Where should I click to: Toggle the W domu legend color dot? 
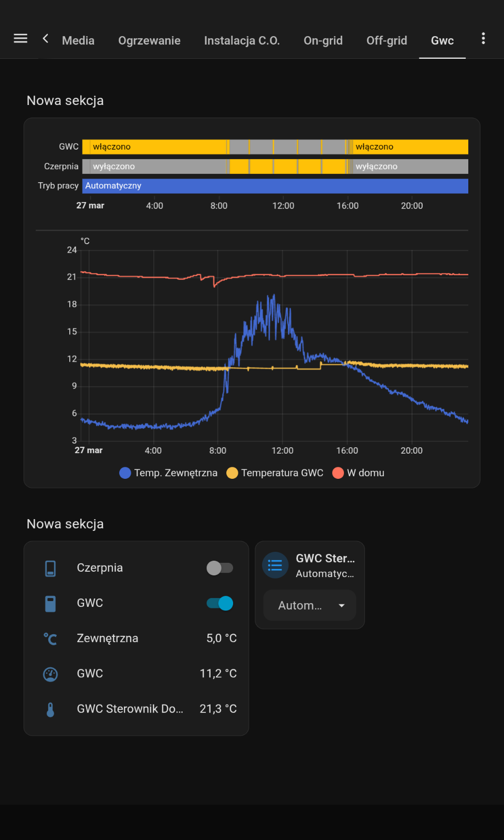pyautogui.click(x=338, y=473)
